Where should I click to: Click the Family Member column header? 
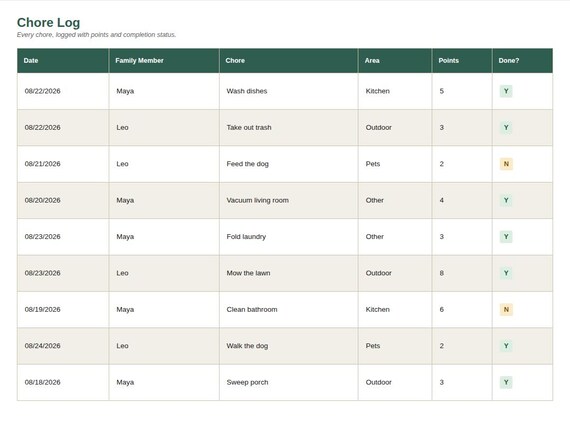(x=164, y=61)
